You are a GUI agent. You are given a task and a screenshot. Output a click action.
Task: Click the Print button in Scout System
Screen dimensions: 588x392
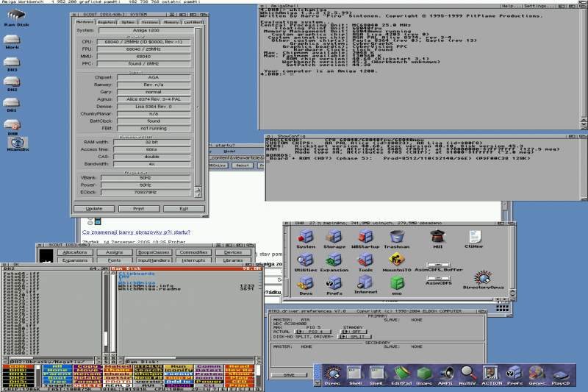[138, 208]
